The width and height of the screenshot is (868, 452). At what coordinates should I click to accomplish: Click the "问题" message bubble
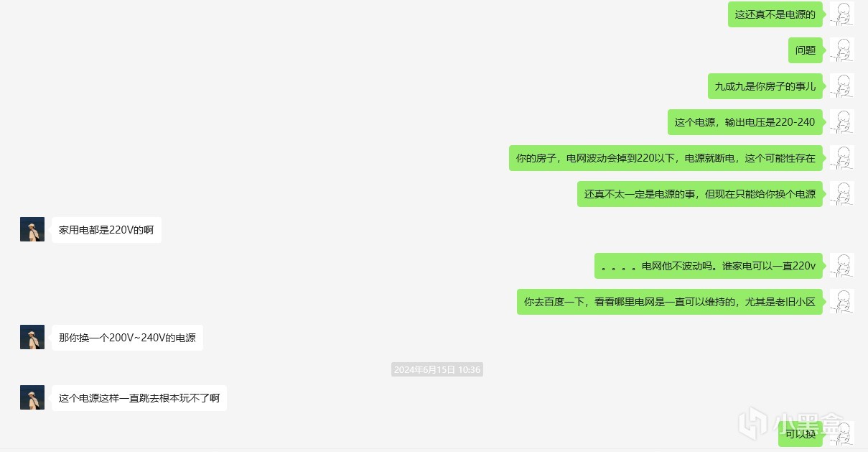806,50
